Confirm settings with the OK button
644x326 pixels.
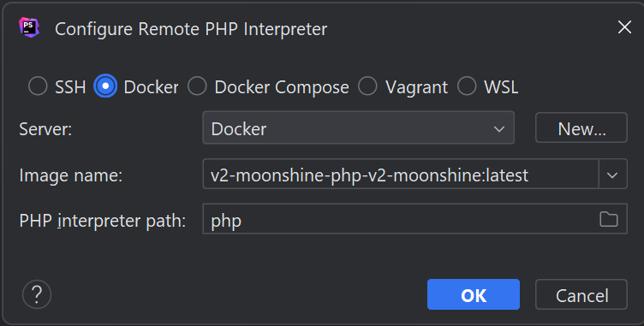[474, 294]
